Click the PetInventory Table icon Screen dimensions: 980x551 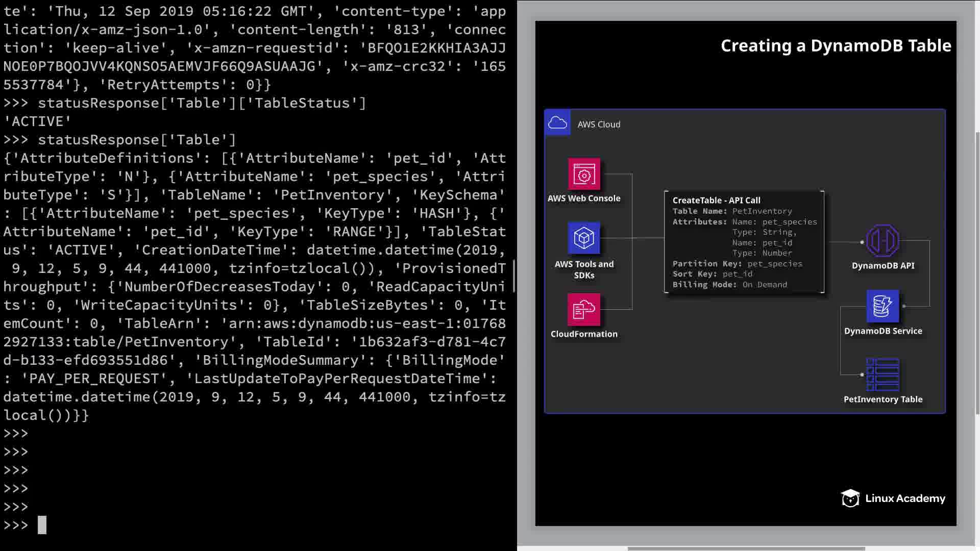coord(883,374)
